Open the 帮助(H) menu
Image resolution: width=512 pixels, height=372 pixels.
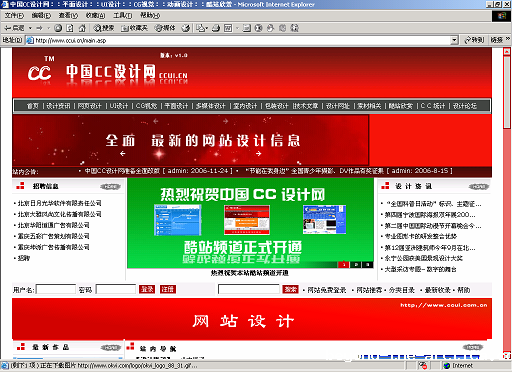click(150, 15)
